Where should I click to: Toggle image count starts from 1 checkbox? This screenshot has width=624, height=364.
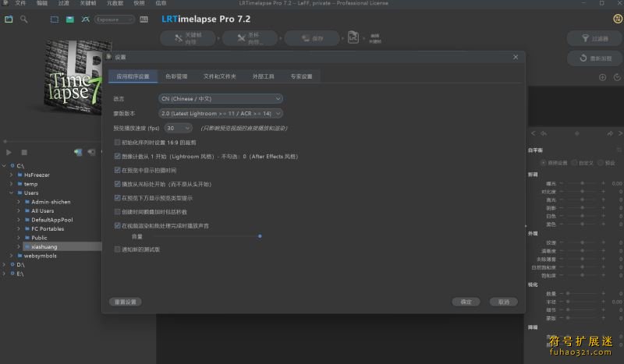[x=117, y=156]
